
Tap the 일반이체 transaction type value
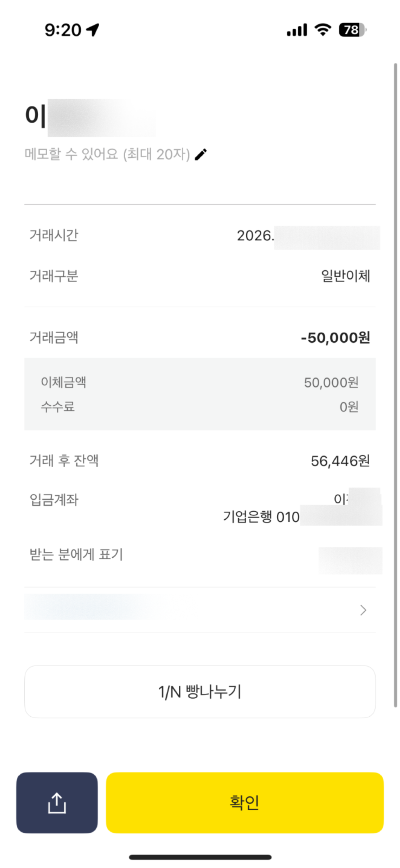click(346, 276)
